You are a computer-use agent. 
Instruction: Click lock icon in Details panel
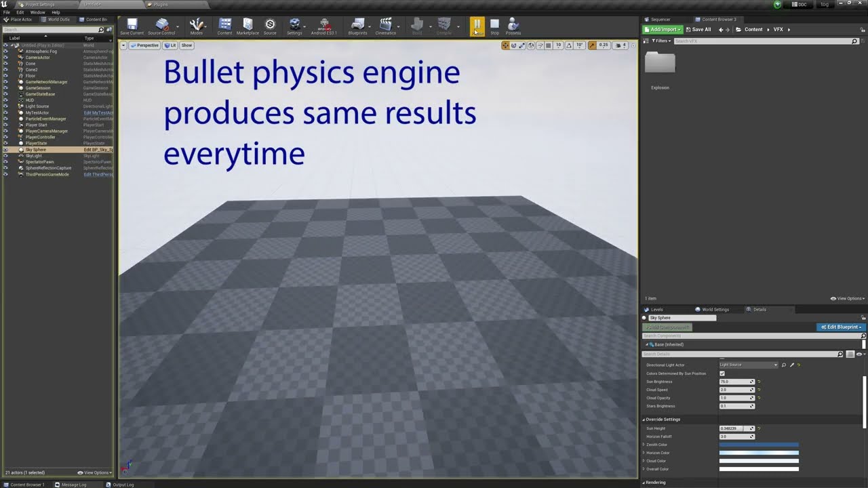(x=864, y=317)
